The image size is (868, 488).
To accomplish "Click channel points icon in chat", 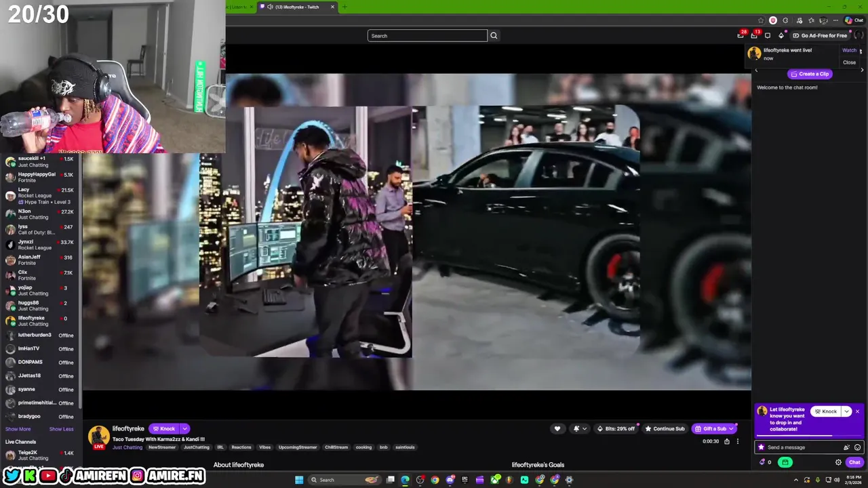I will (x=764, y=462).
